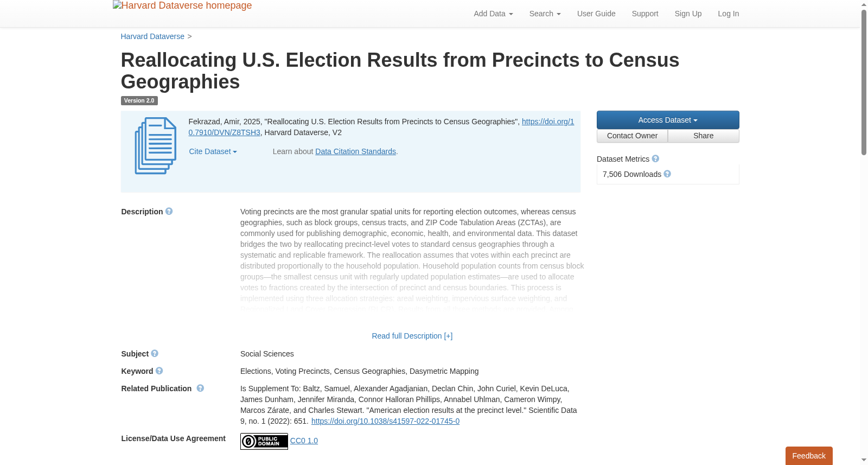Open the Search menu in navbar
This screenshot has width=868, height=465.
pos(545,14)
